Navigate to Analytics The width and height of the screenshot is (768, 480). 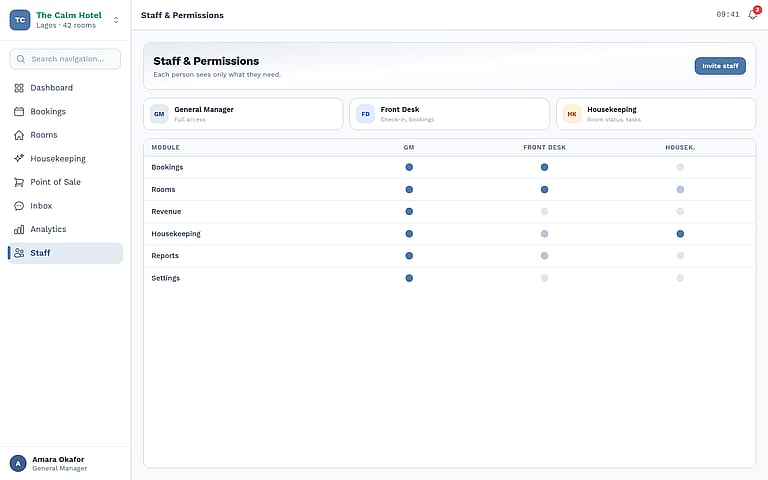(x=66, y=229)
